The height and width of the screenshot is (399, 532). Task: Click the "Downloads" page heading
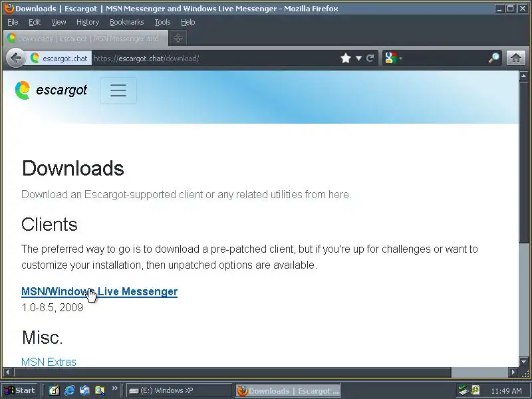[x=73, y=168]
